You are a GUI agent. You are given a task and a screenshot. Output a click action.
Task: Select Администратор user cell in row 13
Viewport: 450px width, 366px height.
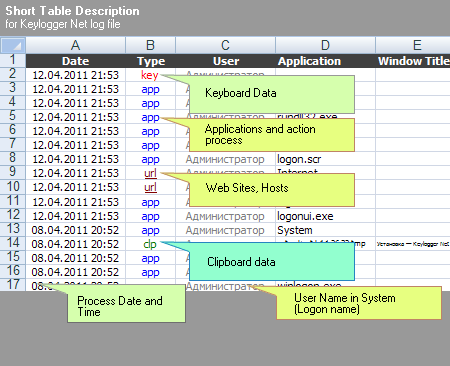click(226, 230)
